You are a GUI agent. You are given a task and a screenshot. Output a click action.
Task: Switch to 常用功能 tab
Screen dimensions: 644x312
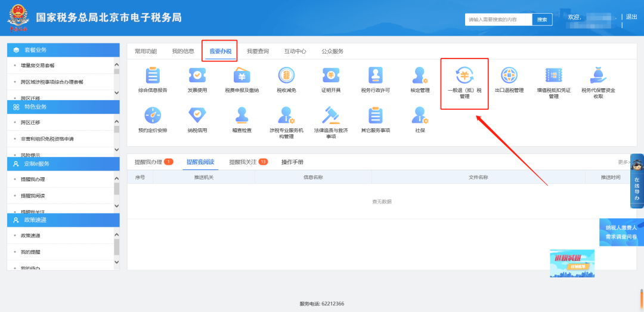146,51
